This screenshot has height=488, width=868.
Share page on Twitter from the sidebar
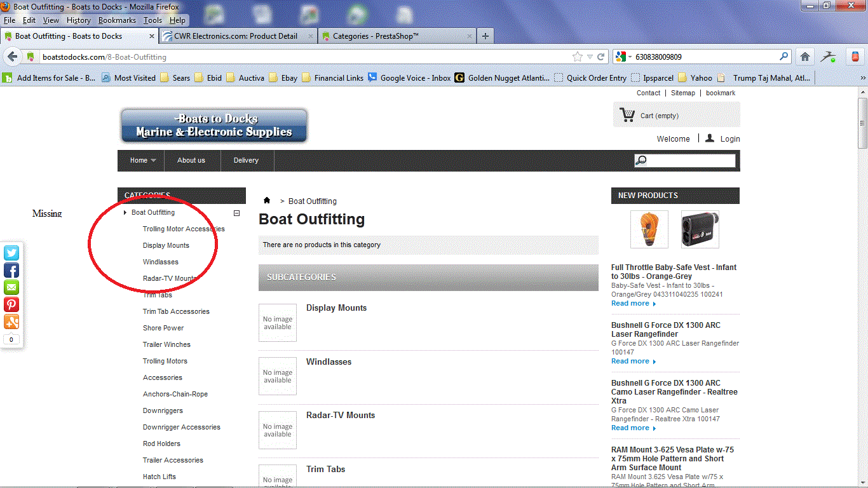(11, 253)
